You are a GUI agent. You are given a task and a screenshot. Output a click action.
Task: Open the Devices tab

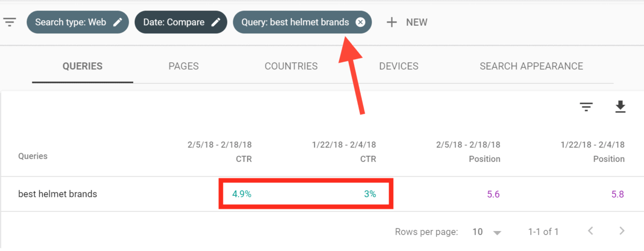(x=399, y=66)
